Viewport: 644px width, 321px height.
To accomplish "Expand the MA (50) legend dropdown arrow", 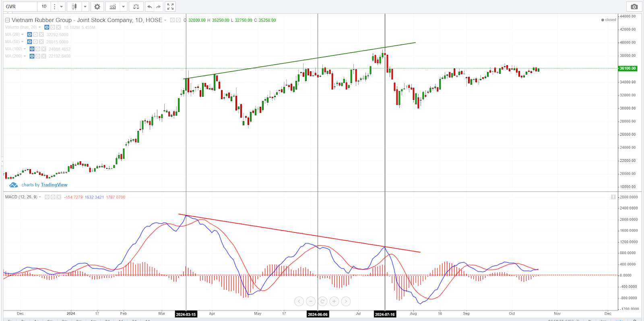I will 22,42.
